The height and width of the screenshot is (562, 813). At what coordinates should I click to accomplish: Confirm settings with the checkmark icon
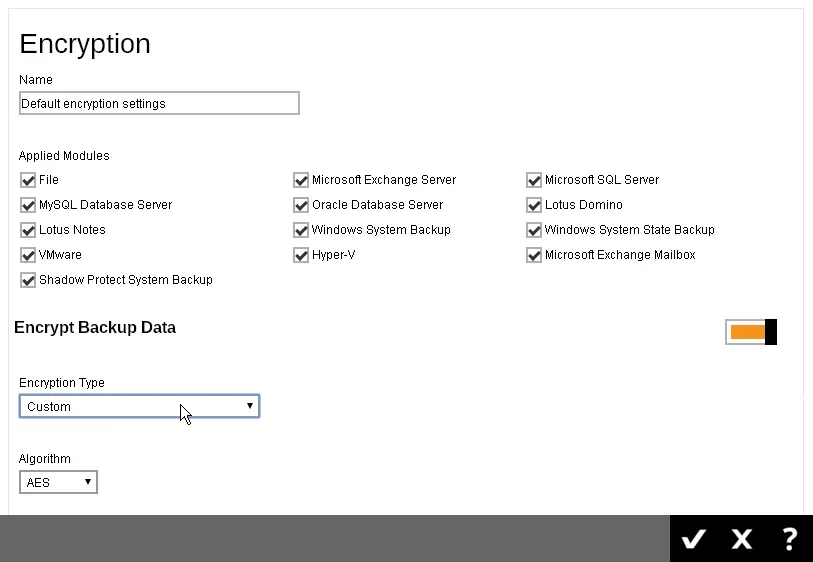[x=693, y=539]
